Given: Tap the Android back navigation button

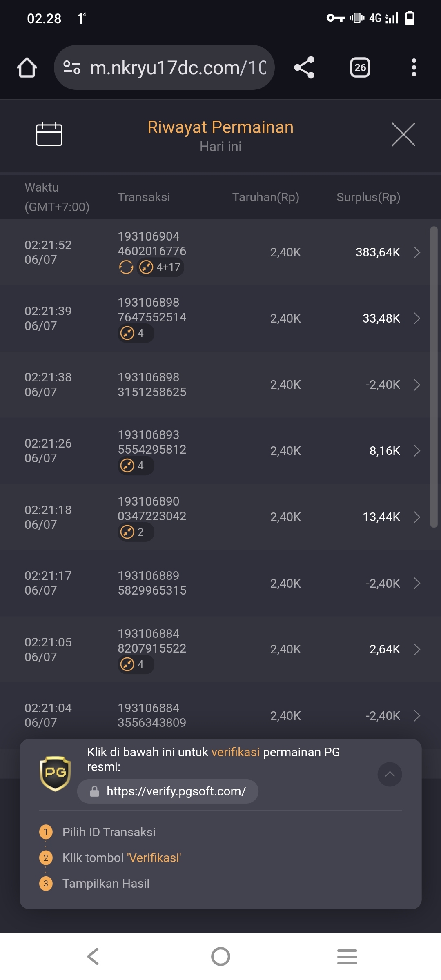Looking at the screenshot, I should click(x=94, y=956).
